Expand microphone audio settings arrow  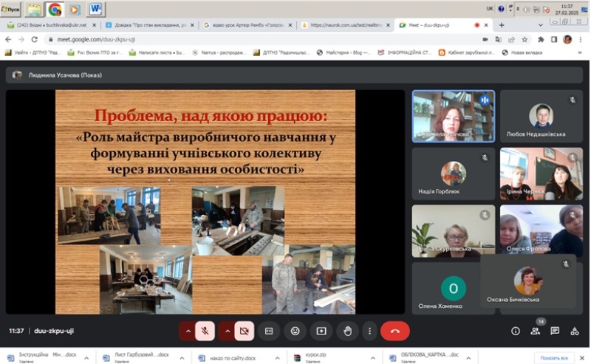point(188,332)
